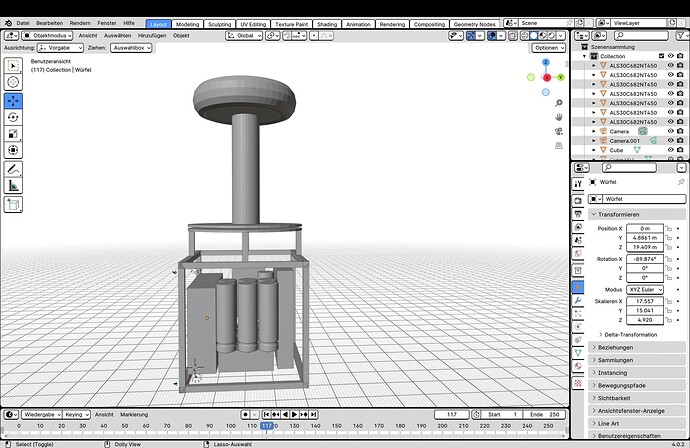This screenshot has height=448, width=690.
Task: Toggle auto keying record button in timeline
Action: (x=246, y=415)
